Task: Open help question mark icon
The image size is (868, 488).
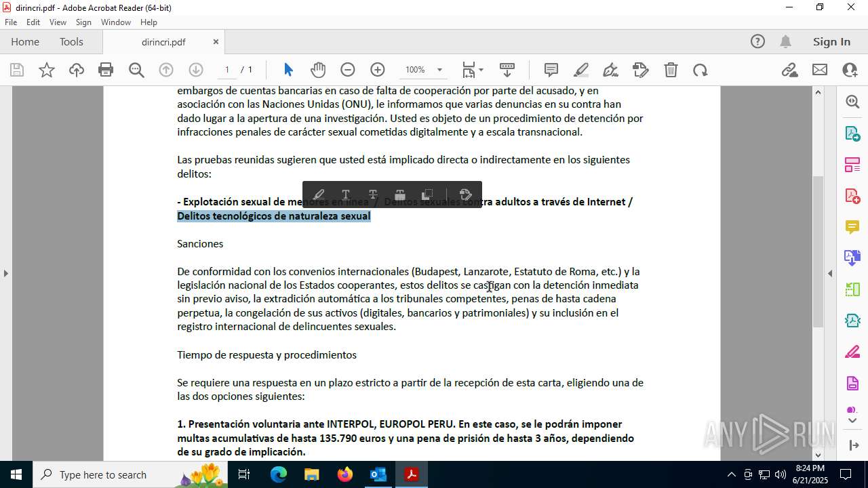Action: [757, 41]
